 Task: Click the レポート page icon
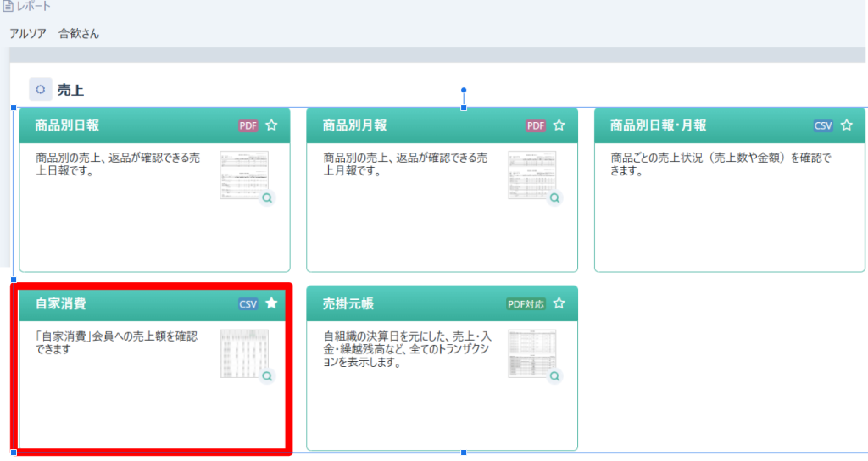pyautogui.click(x=8, y=7)
